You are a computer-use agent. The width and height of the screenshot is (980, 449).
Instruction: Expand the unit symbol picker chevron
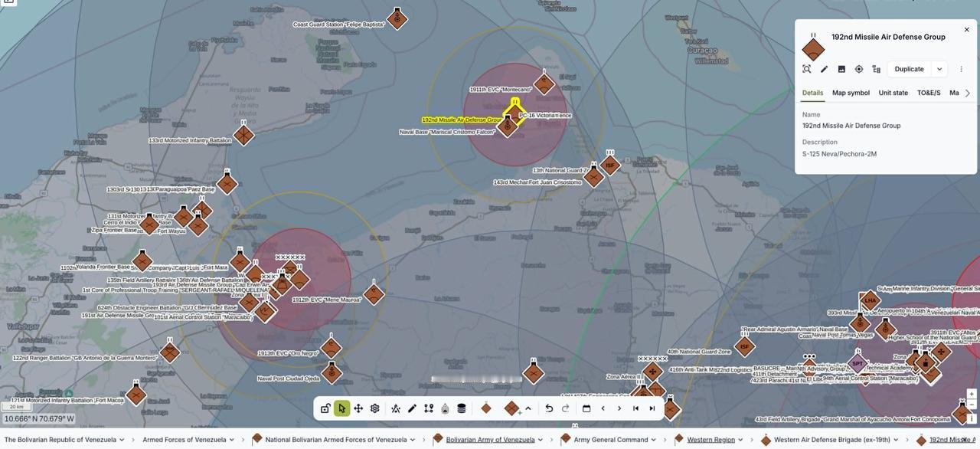coord(528,408)
